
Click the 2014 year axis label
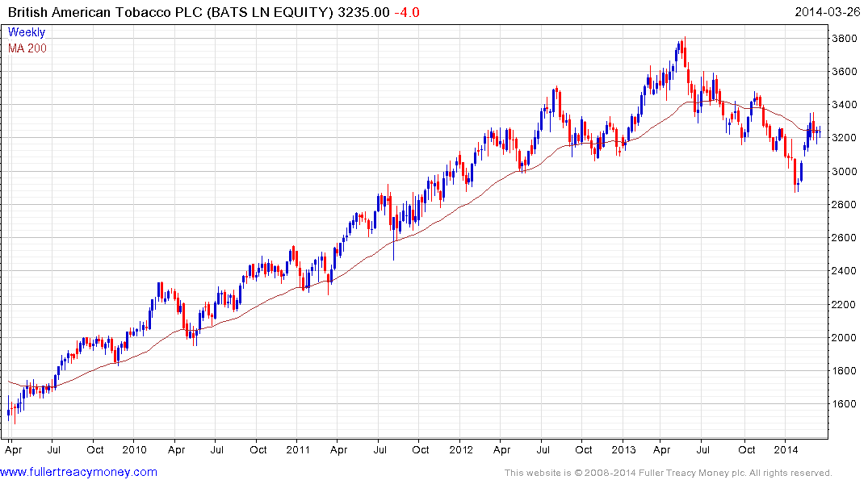click(x=786, y=449)
